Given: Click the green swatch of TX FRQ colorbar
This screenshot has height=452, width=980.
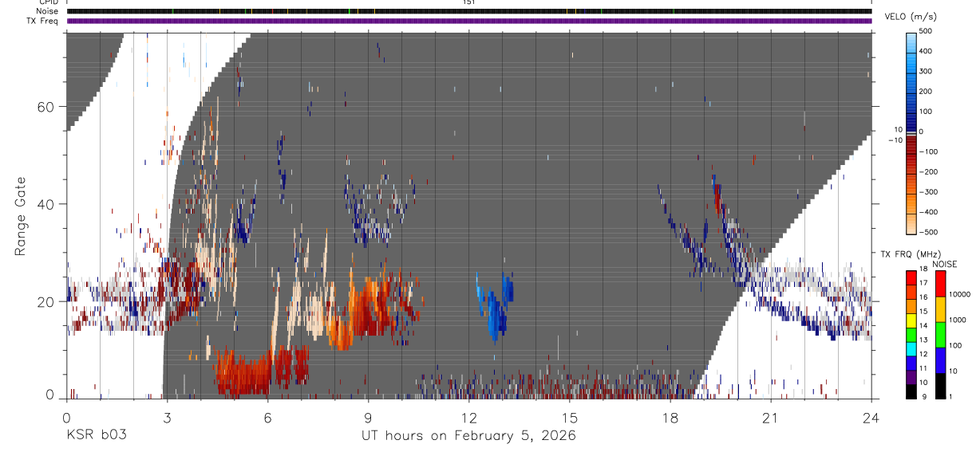Looking at the screenshot, I should coord(911,333).
